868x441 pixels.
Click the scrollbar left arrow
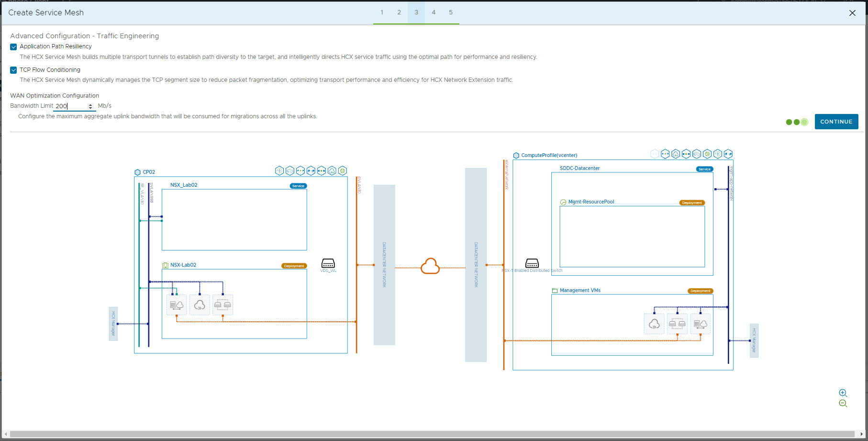(6, 434)
